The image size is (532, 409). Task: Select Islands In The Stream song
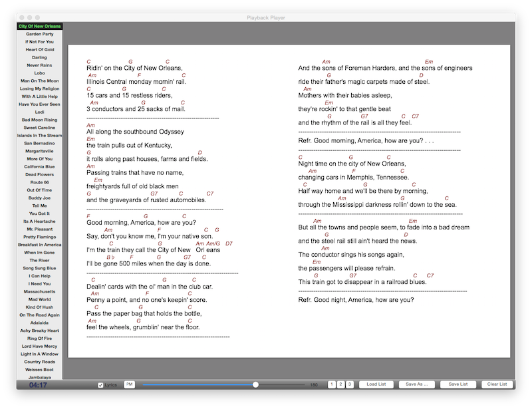pyautogui.click(x=40, y=136)
